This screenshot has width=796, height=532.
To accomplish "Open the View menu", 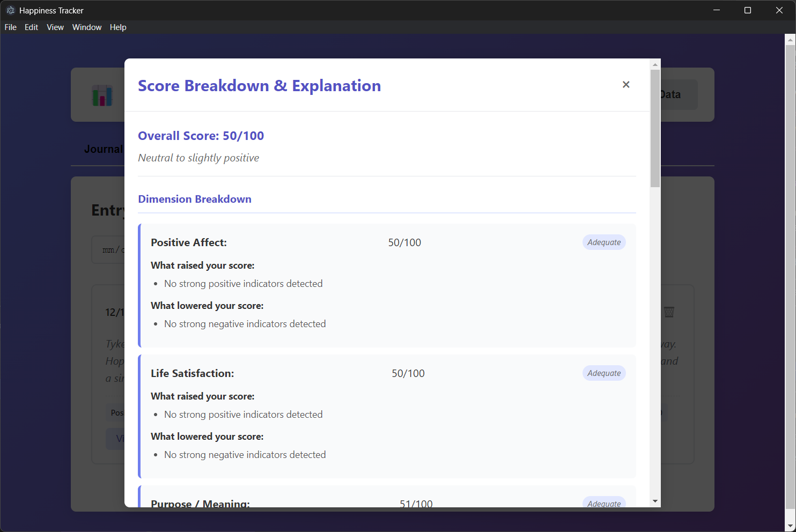I will [x=55, y=27].
